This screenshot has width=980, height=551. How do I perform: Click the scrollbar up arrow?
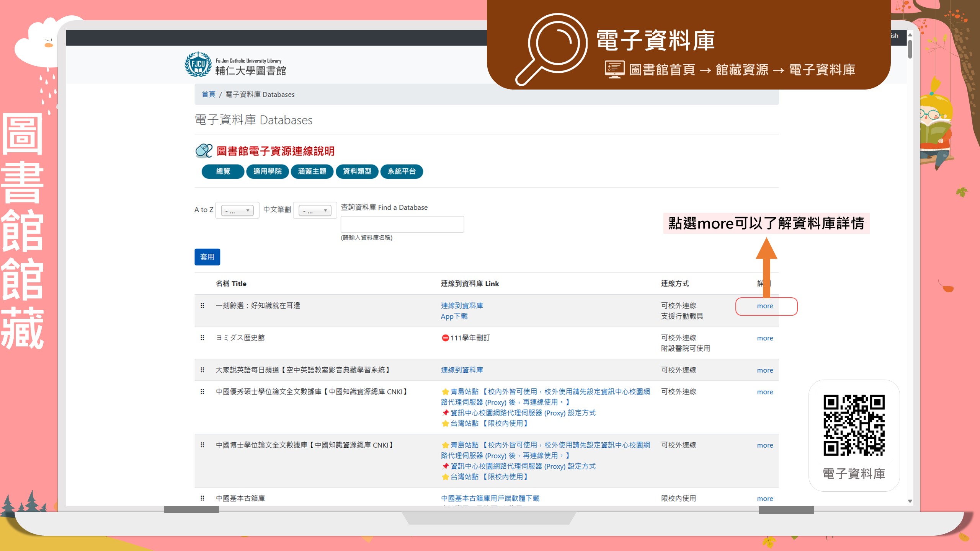point(910,35)
